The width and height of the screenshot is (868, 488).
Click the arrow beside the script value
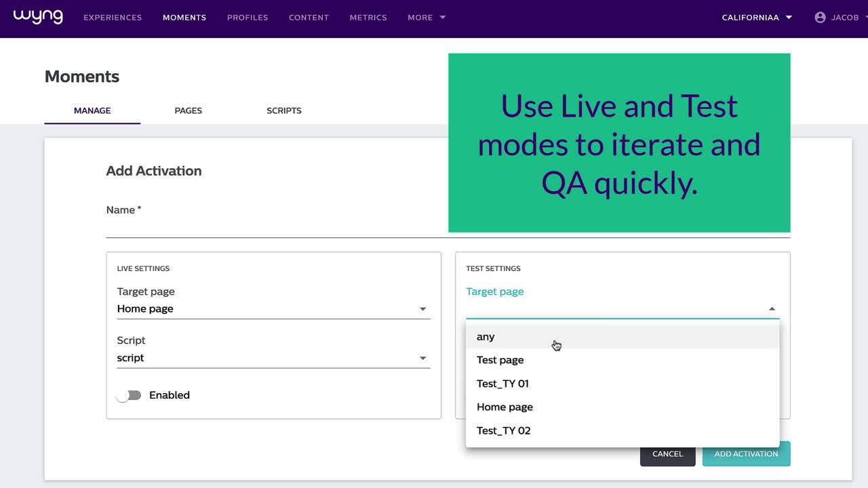click(422, 358)
